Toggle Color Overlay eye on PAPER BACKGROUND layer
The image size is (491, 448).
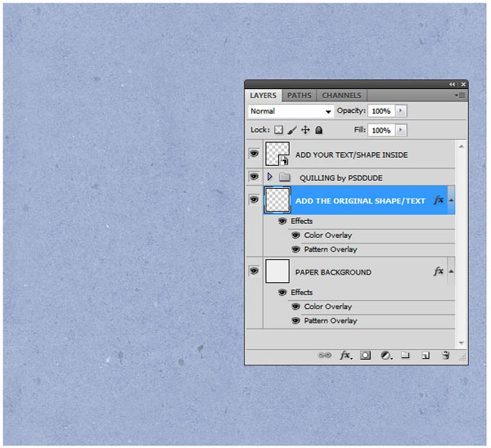coord(295,307)
